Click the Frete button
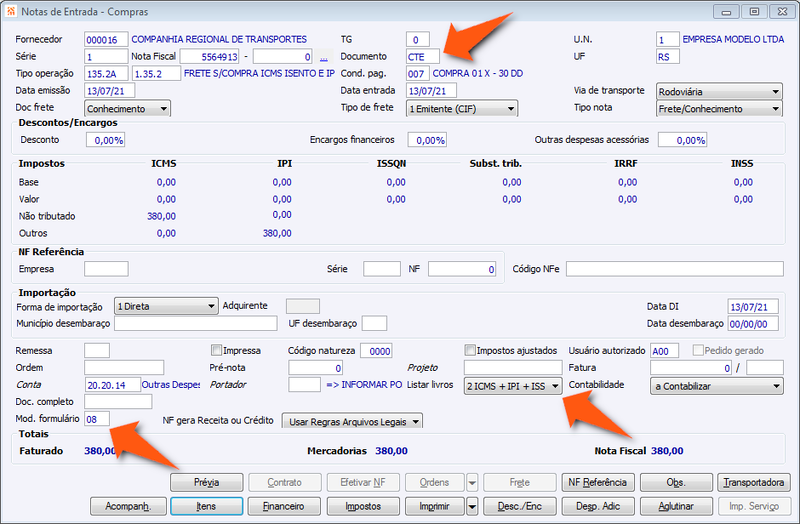 click(520, 482)
